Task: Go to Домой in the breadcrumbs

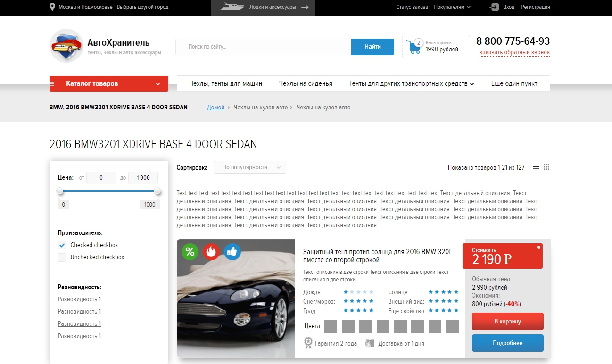Action: point(215,107)
